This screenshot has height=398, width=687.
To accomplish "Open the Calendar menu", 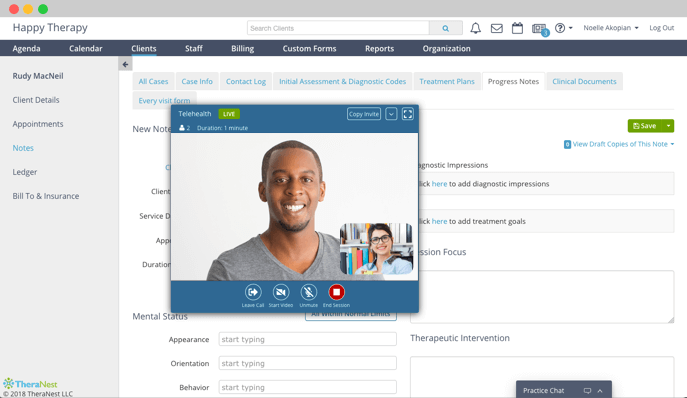I will pyautogui.click(x=85, y=49).
